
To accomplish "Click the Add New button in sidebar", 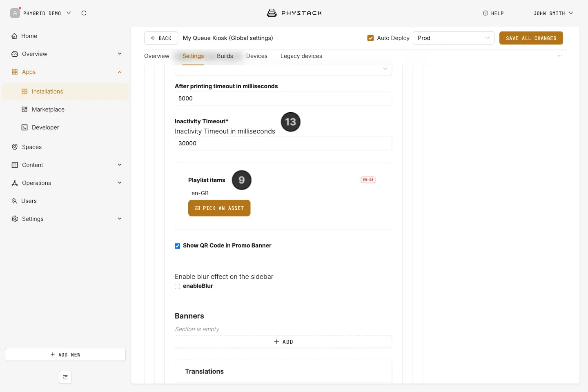I will pos(65,354).
